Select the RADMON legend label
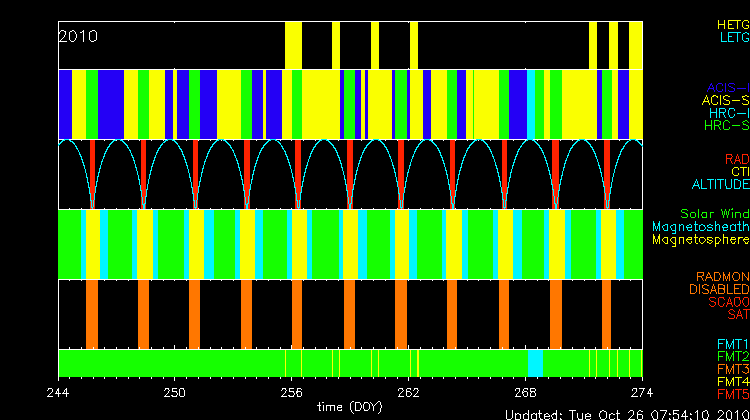This screenshot has width=750, height=420. 721,276
